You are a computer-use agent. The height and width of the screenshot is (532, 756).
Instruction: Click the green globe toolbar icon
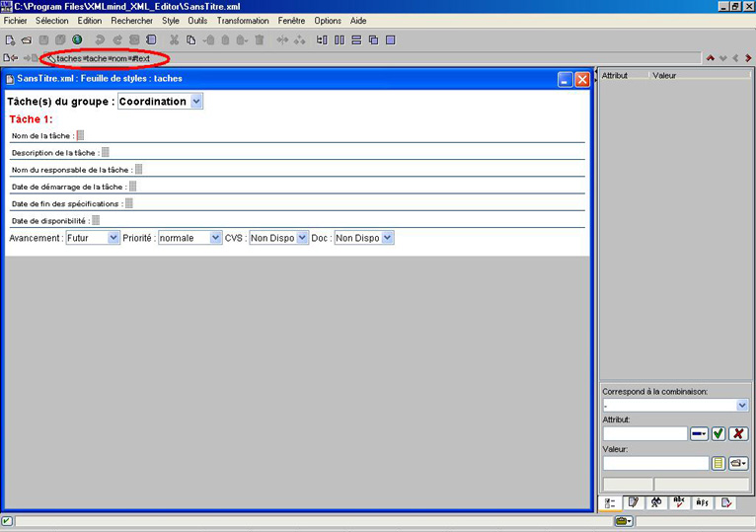[x=77, y=40]
